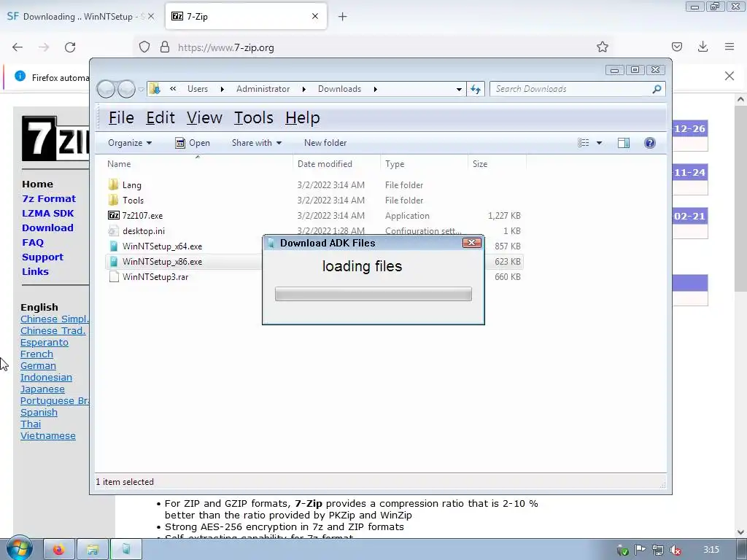Open the view options dropdown arrow
This screenshot has height=560, width=747.
click(599, 143)
